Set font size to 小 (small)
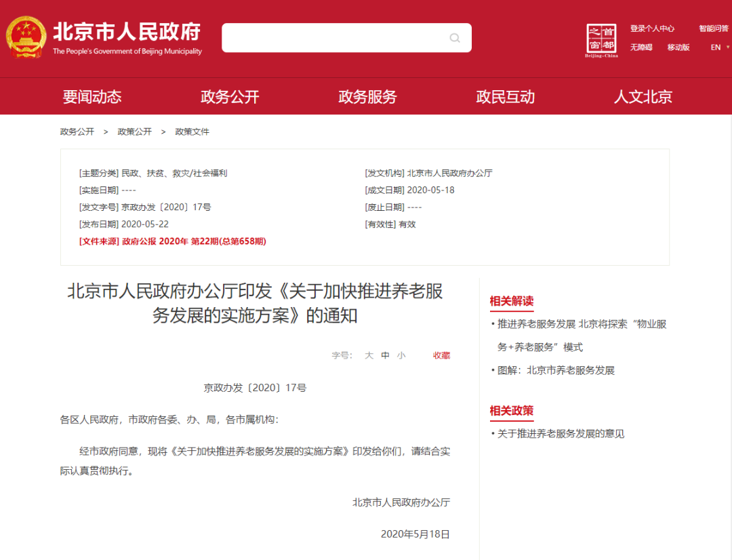 tap(401, 355)
